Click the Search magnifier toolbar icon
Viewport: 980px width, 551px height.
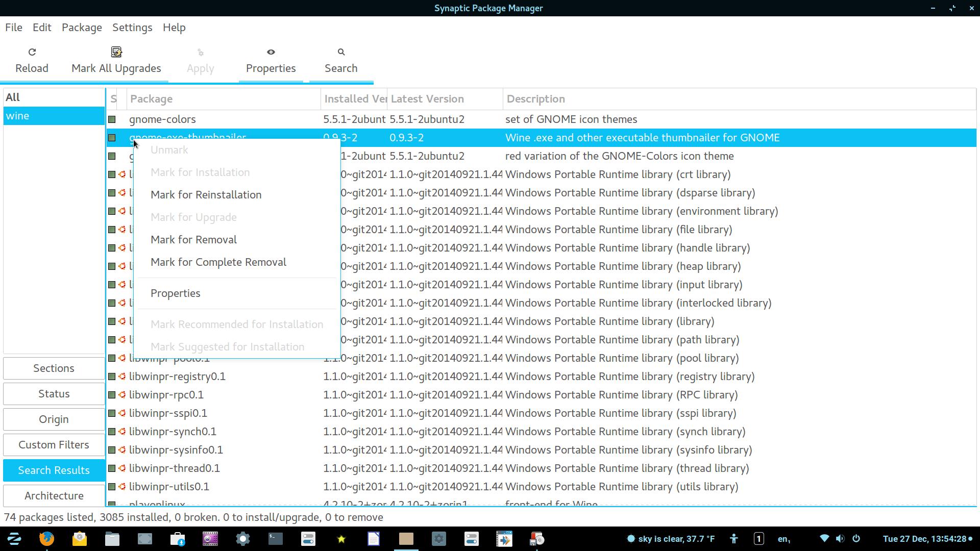coord(341,52)
